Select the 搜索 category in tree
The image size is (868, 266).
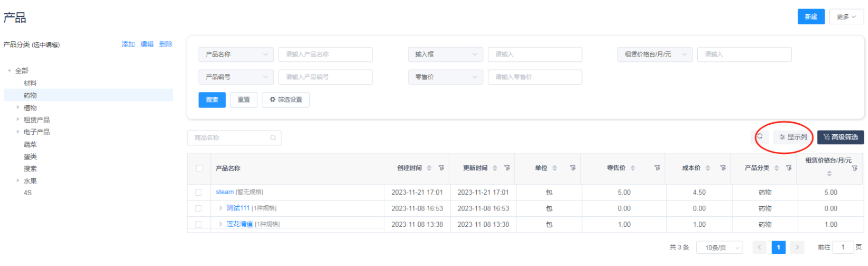30,169
